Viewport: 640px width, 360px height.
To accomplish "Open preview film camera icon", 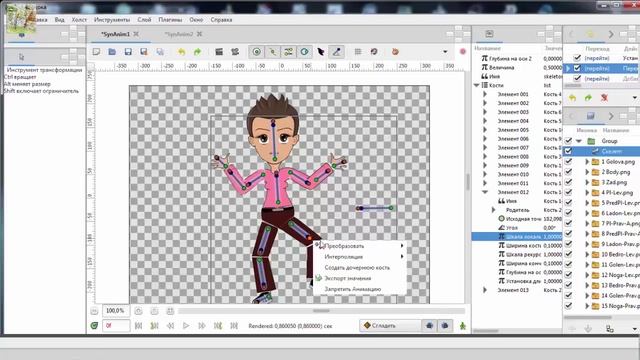I will 235,52.
